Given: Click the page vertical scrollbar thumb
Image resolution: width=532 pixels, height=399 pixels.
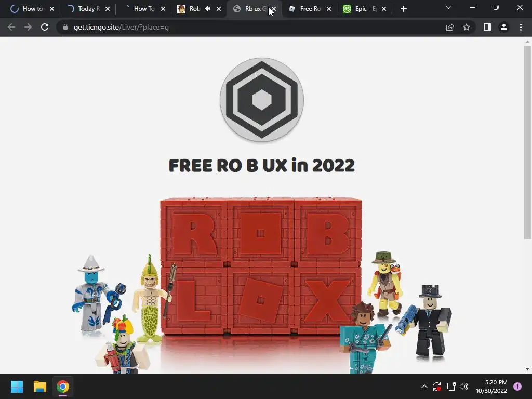Looking at the screenshot, I should 527,142.
